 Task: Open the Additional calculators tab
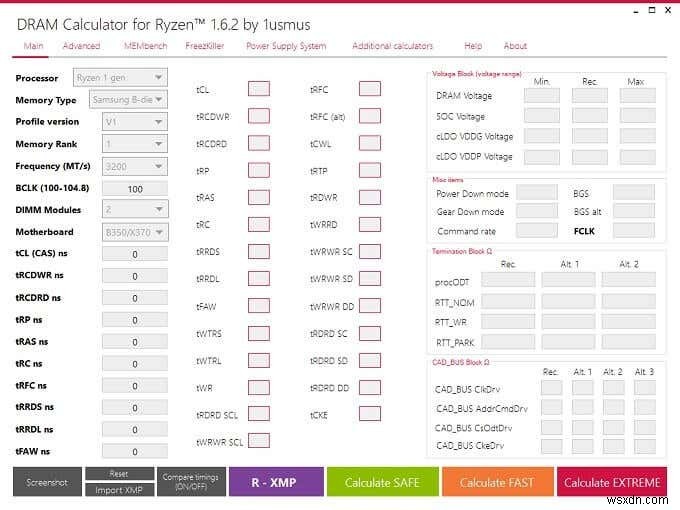(x=392, y=46)
